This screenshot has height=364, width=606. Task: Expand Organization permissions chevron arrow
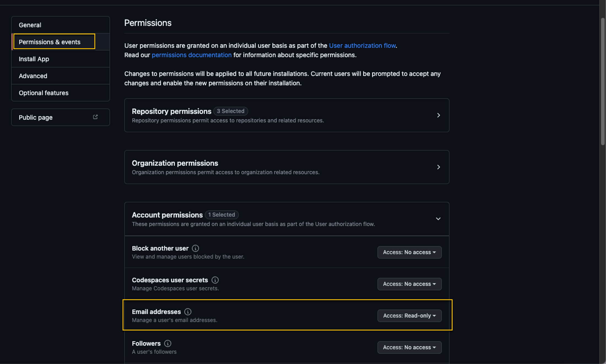[438, 167]
